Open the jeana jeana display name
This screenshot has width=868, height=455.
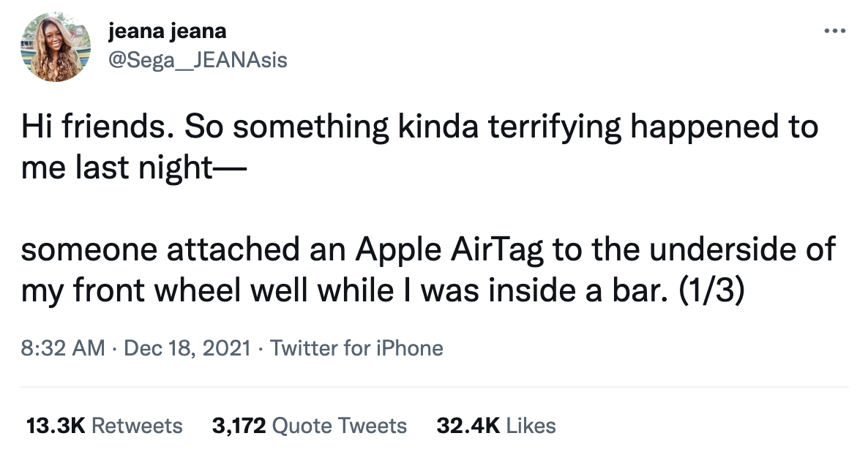tap(167, 31)
